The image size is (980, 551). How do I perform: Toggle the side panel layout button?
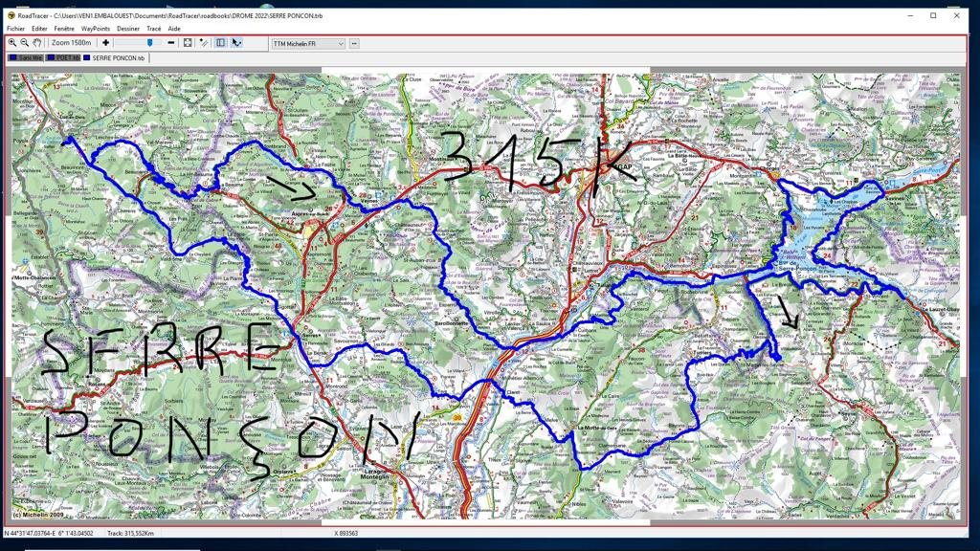click(221, 42)
